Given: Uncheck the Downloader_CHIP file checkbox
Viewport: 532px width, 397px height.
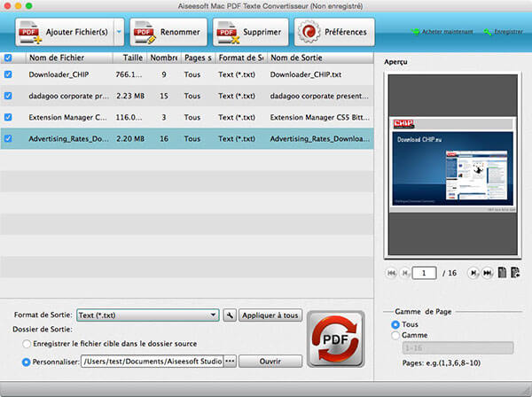Looking at the screenshot, I should pos(9,74).
